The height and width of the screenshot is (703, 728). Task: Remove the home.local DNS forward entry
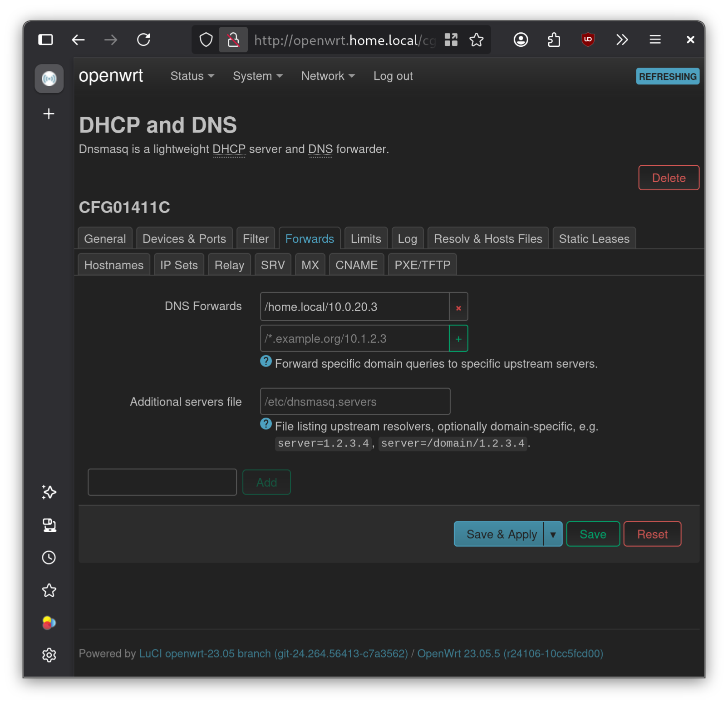click(458, 307)
